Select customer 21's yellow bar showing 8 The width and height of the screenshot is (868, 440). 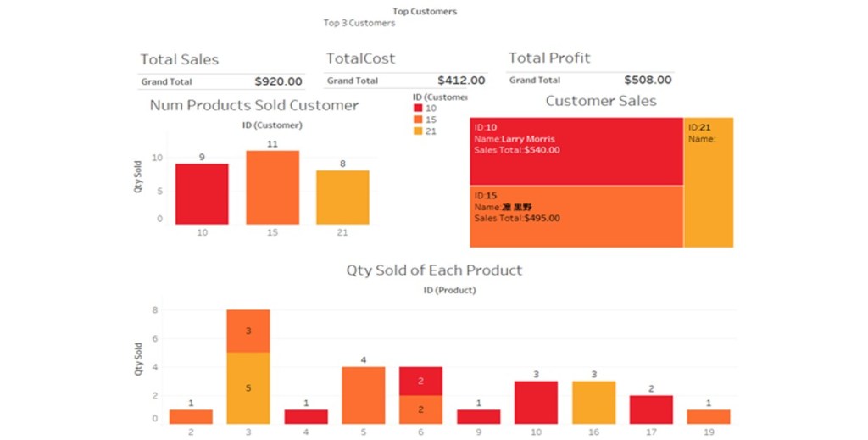point(342,198)
